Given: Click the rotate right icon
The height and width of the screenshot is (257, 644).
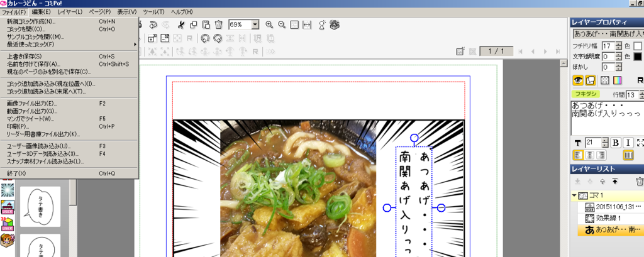Looking at the screenshot, I should click(218, 38).
